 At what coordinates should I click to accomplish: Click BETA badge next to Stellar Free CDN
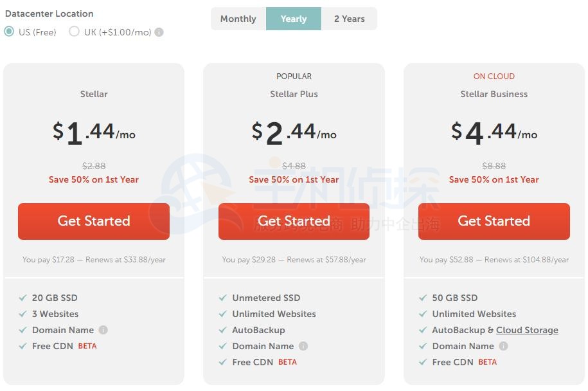(87, 346)
